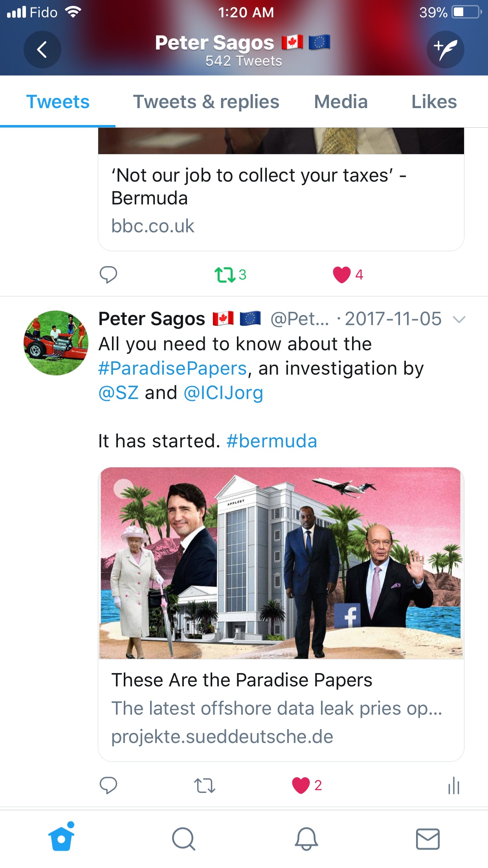Tap the back arrow button
The width and height of the screenshot is (488, 868).
[x=42, y=50]
